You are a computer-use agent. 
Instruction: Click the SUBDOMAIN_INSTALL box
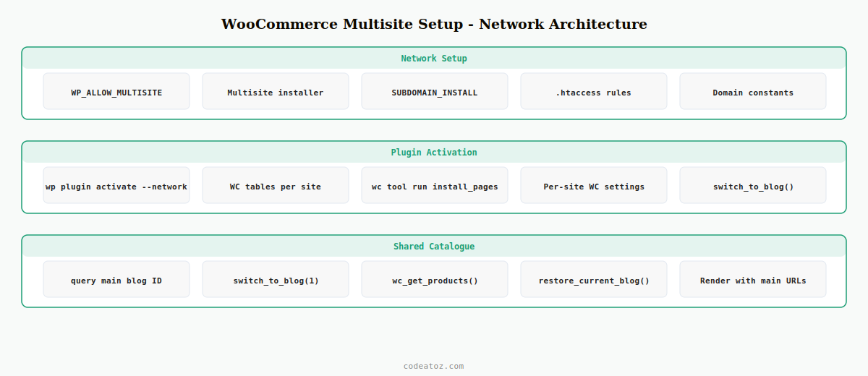tap(435, 92)
